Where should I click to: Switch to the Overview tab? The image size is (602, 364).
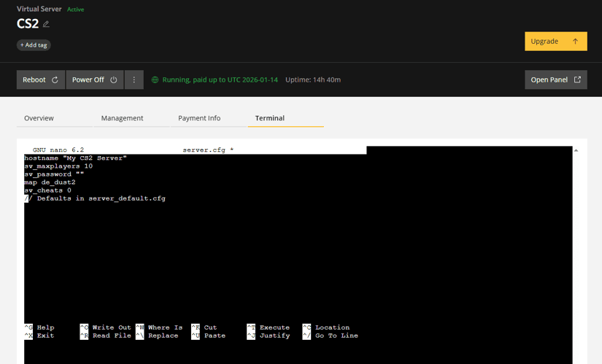(x=39, y=118)
